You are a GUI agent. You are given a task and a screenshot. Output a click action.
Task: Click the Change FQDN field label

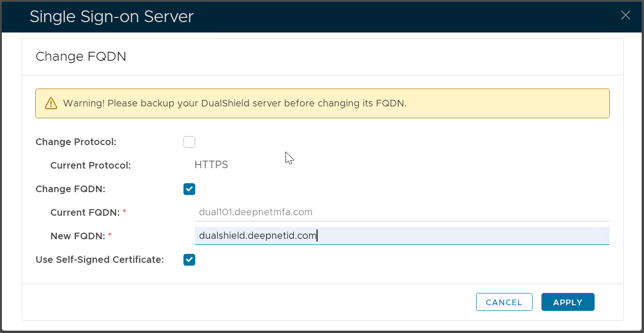70,189
